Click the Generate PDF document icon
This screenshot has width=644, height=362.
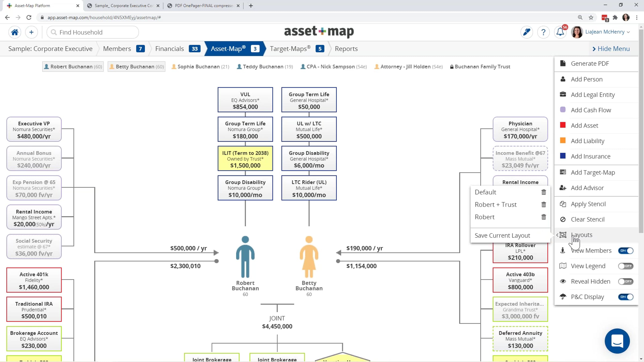[x=563, y=64]
